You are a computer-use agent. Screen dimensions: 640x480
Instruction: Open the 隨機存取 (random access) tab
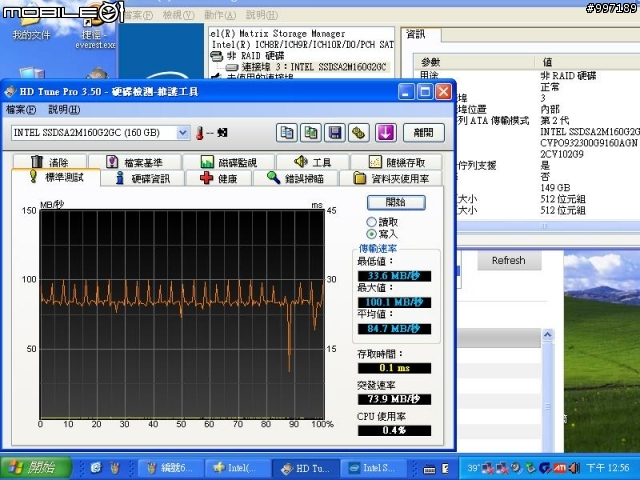click(x=396, y=162)
